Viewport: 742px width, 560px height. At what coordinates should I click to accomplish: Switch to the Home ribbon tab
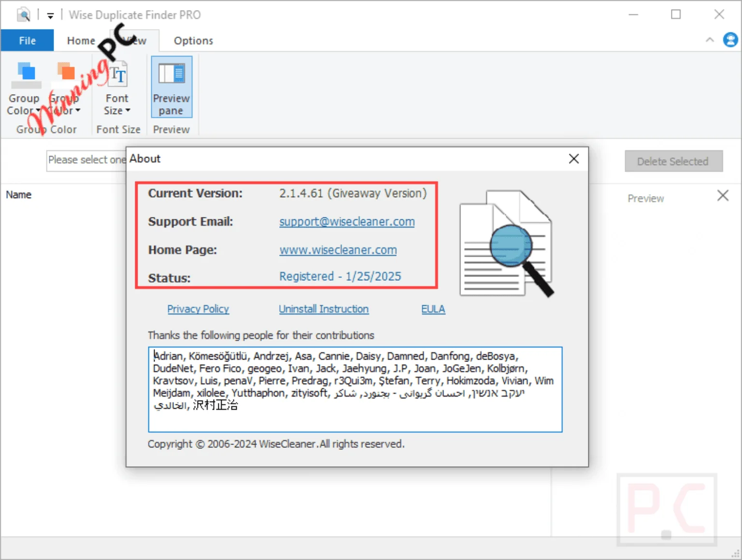pos(81,41)
